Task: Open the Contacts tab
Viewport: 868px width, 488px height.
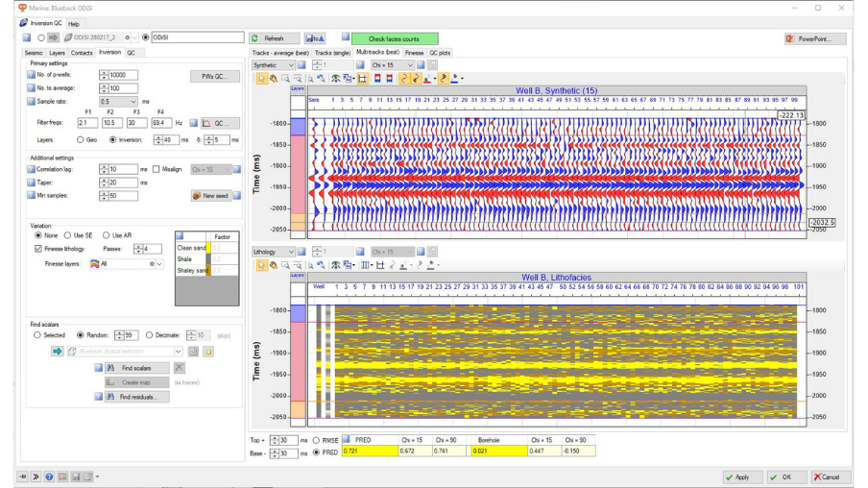Action: point(82,53)
